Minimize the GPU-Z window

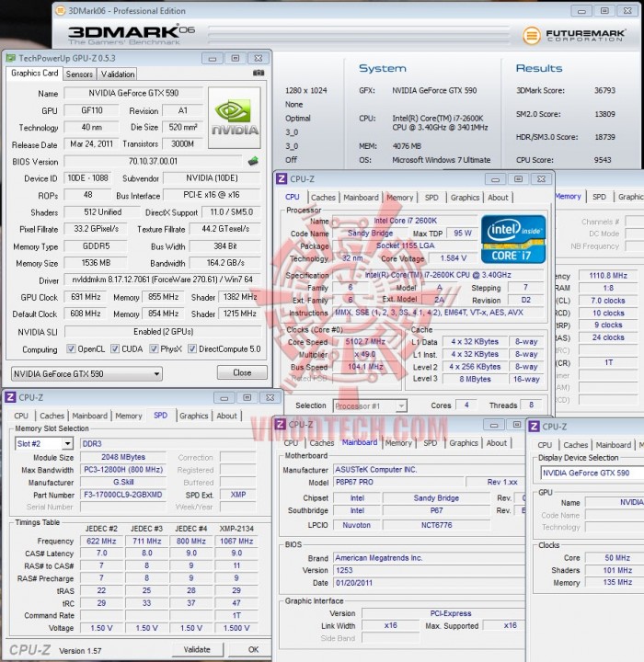(x=213, y=58)
